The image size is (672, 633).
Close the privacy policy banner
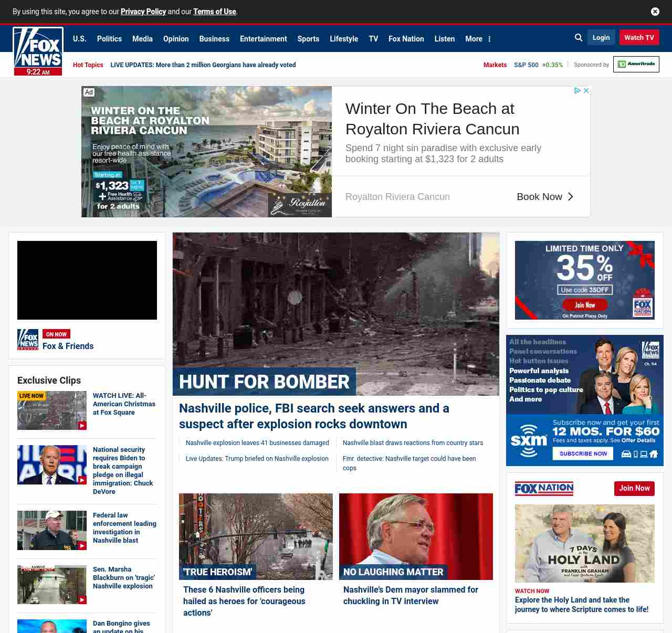[x=655, y=12]
